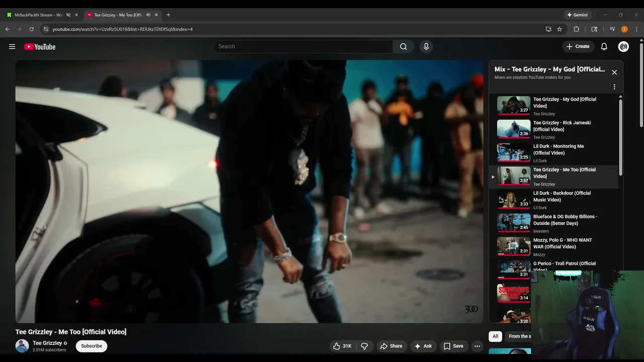This screenshot has height=362, width=644.
Task: Open the orange browser profile avatar
Action: pyautogui.click(x=624, y=29)
